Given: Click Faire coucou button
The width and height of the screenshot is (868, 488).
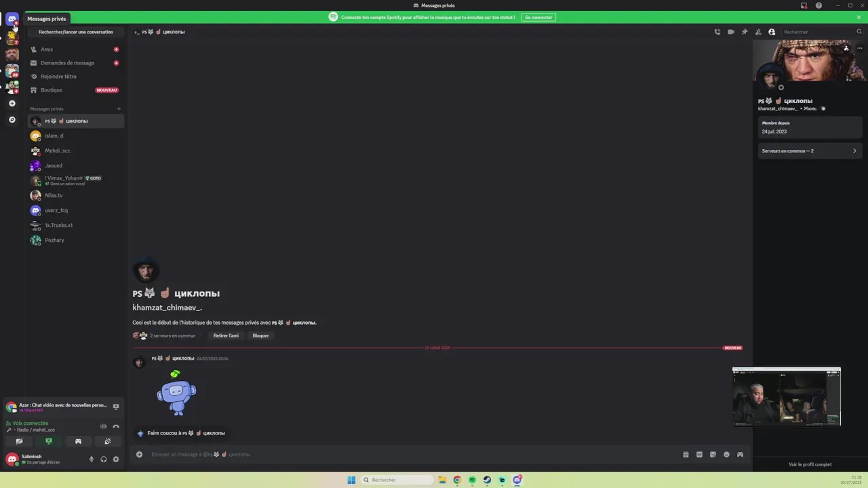Looking at the screenshot, I should 181,433.
